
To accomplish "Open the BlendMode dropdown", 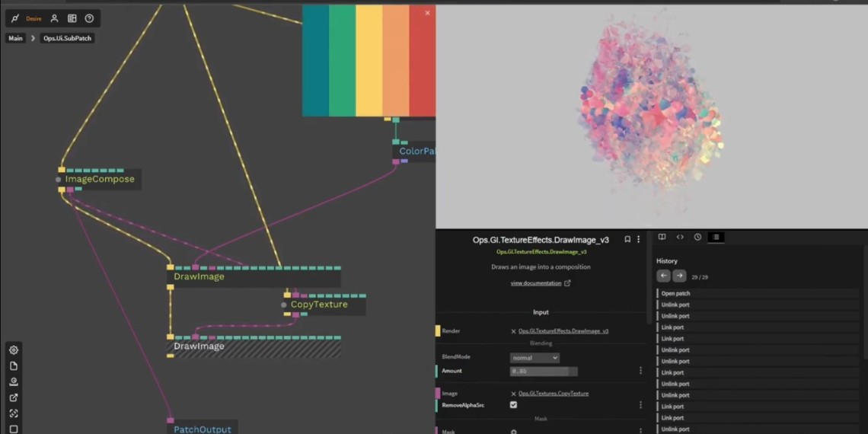I will [535, 358].
